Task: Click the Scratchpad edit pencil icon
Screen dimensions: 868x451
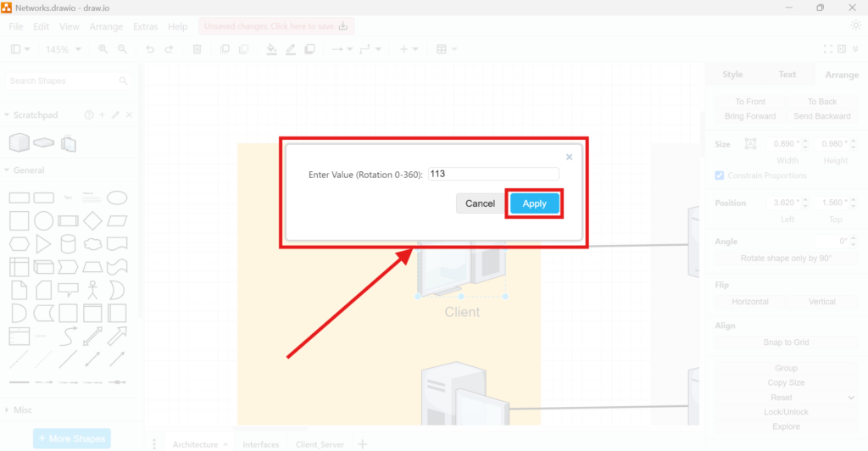Action: pos(115,115)
